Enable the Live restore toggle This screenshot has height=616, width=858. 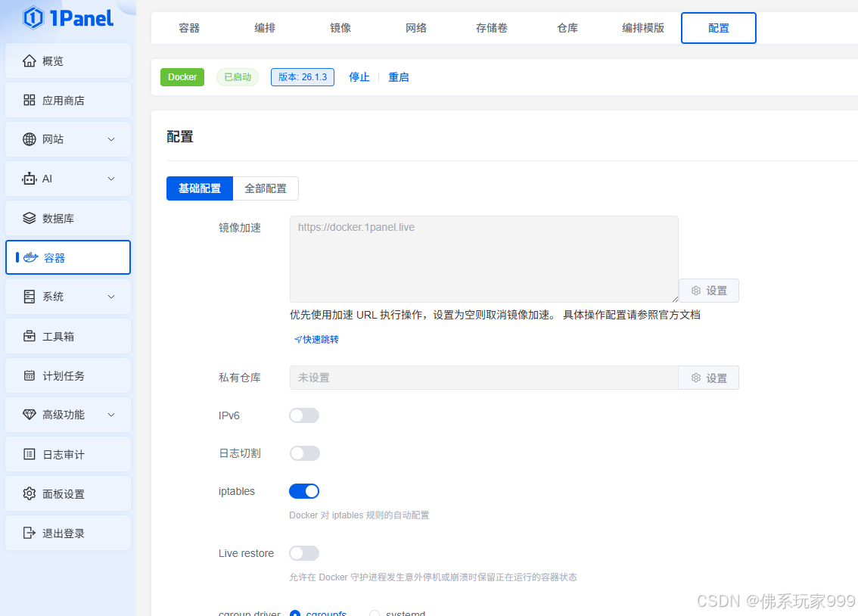(304, 552)
